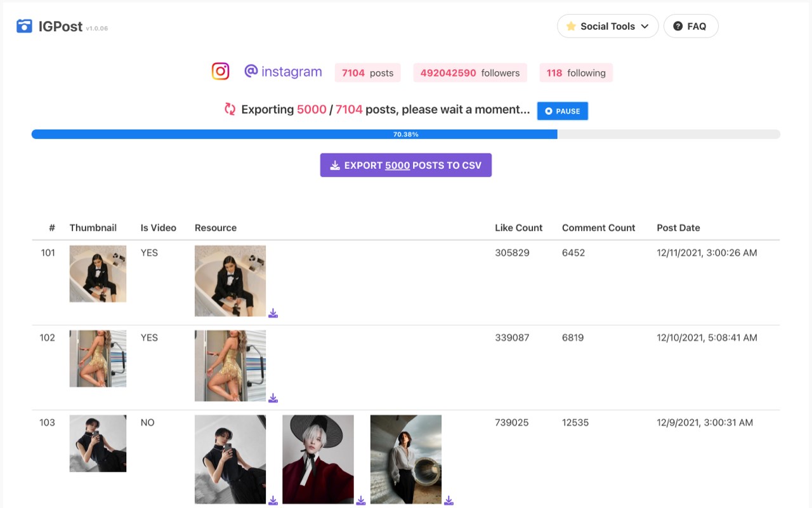Click the Post Date column header
The image size is (812, 508).
(678, 227)
